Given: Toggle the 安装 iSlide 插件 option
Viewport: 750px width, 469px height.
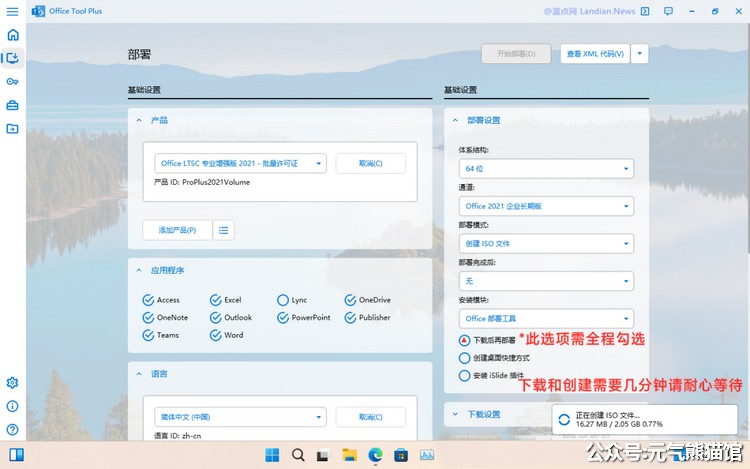Looking at the screenshot, I should pyautogui.click(x=464, y=376).
